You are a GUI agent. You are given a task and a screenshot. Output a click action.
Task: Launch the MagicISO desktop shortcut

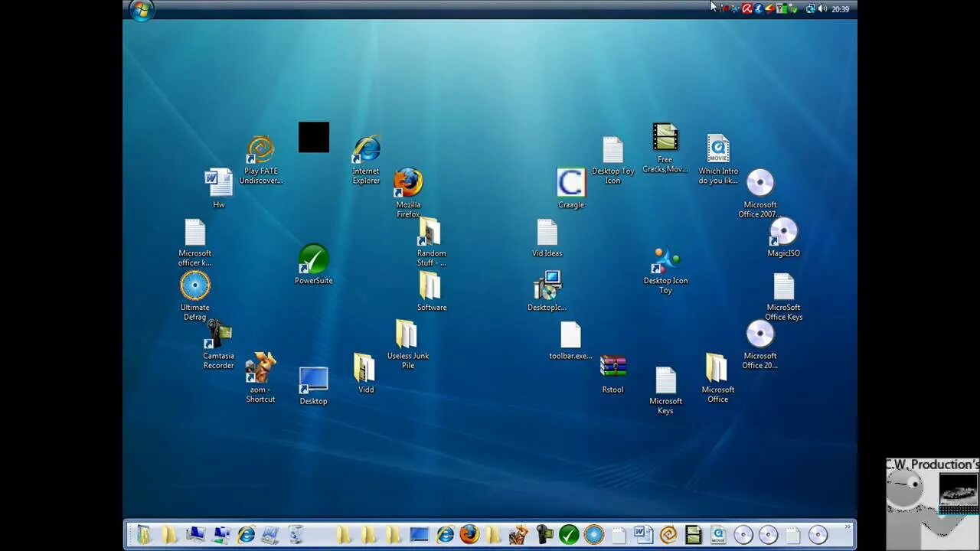[x=783, y=238]
